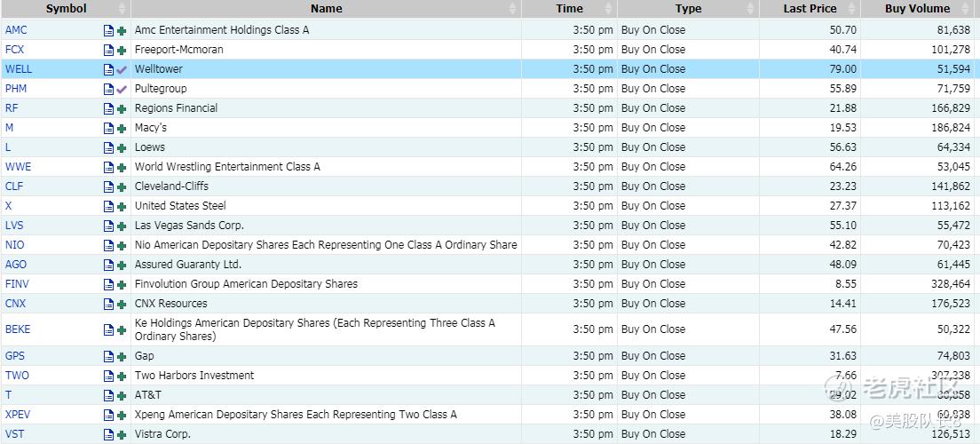Open the document icon in NIO row
The height and width of the screenshot is (444, 980).
point(109,245)
